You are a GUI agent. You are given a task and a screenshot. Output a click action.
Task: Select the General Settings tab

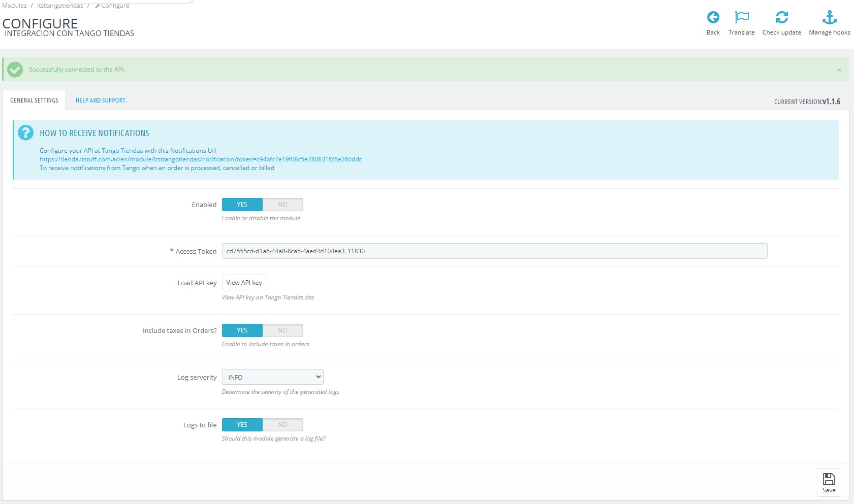pyautogui.click(x=34, y=100)
